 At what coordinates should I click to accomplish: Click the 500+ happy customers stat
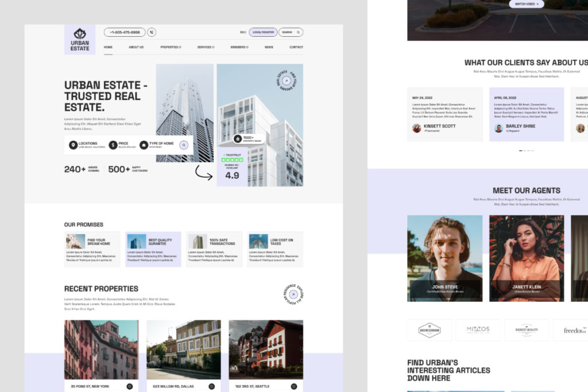(128, 169)
